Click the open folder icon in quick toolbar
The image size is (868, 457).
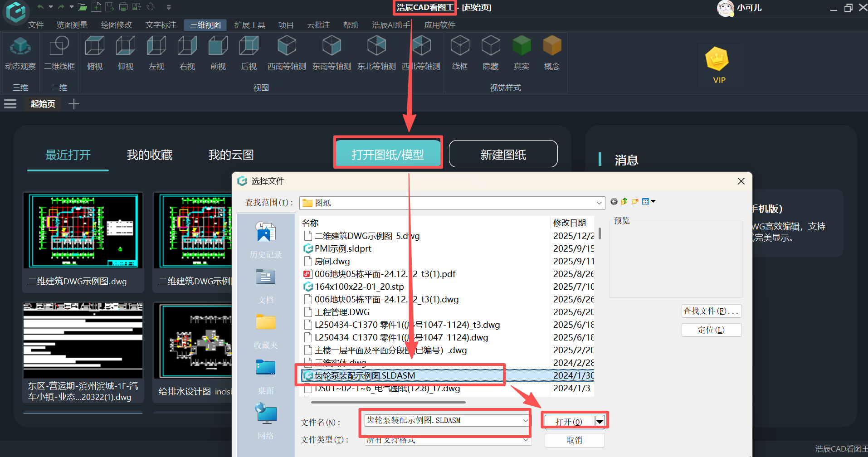coord(82,7)
